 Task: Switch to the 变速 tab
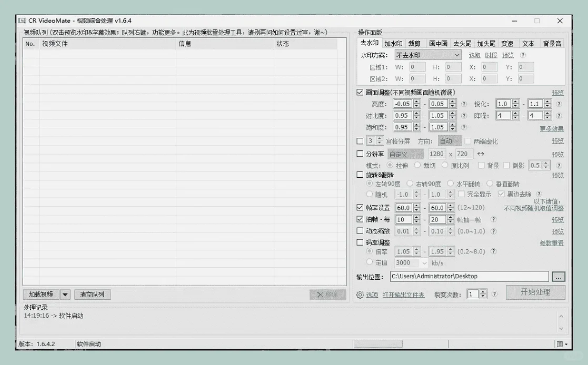(507, 44)
